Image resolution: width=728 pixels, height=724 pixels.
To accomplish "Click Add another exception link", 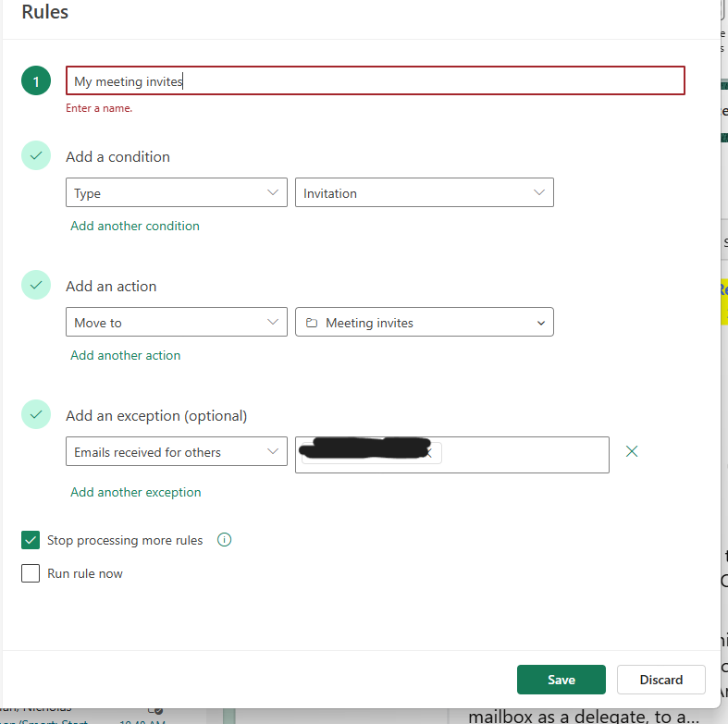I will [x=136, y=493].
